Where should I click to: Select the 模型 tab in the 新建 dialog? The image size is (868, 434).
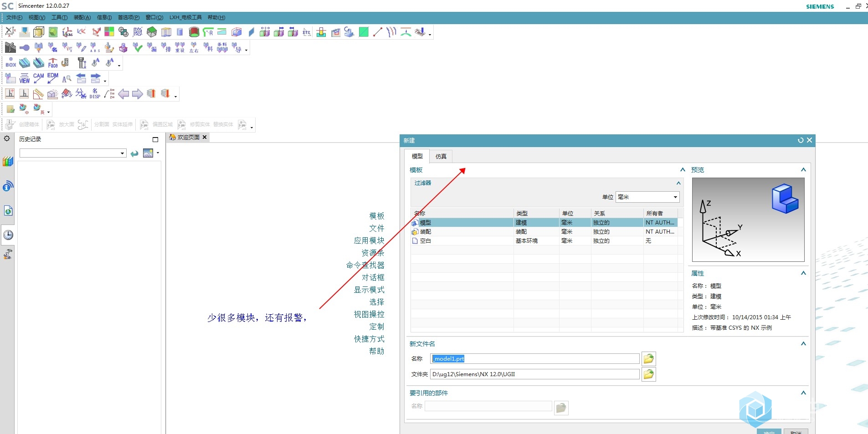point(417,156)
